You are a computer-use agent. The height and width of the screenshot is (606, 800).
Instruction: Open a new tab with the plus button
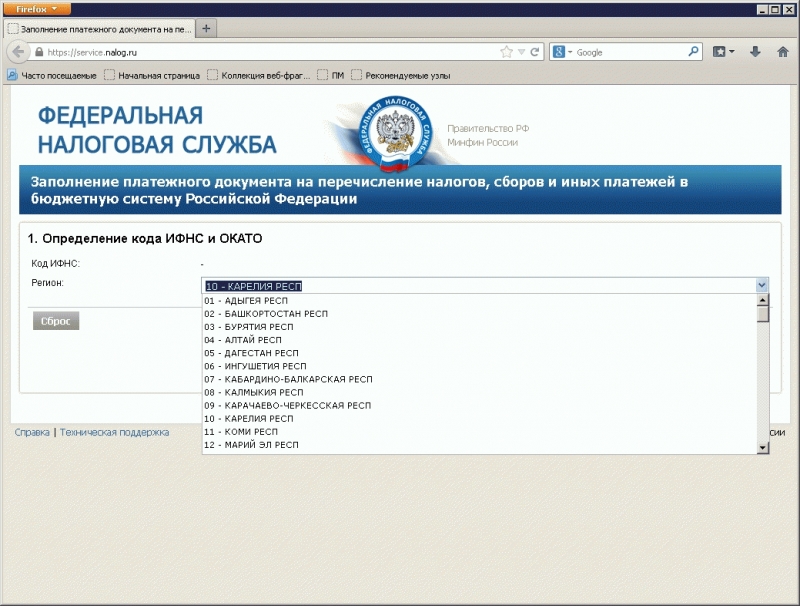[x=206, y=29]
